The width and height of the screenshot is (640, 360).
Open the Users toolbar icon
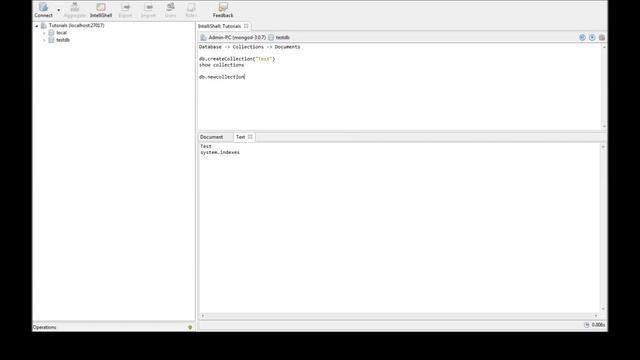click(171, 10)
